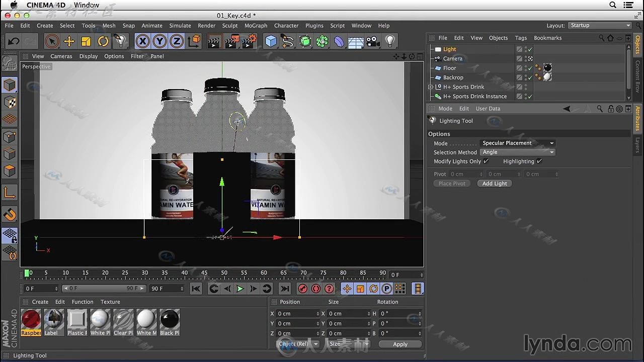Select H+ Sports Drink Instance row
This screenshot has height=362, width=644.
click(475, 97)
